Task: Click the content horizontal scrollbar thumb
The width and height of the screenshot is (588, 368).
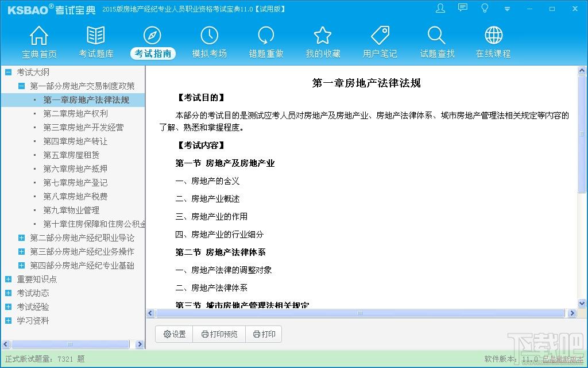Action: 359,313
